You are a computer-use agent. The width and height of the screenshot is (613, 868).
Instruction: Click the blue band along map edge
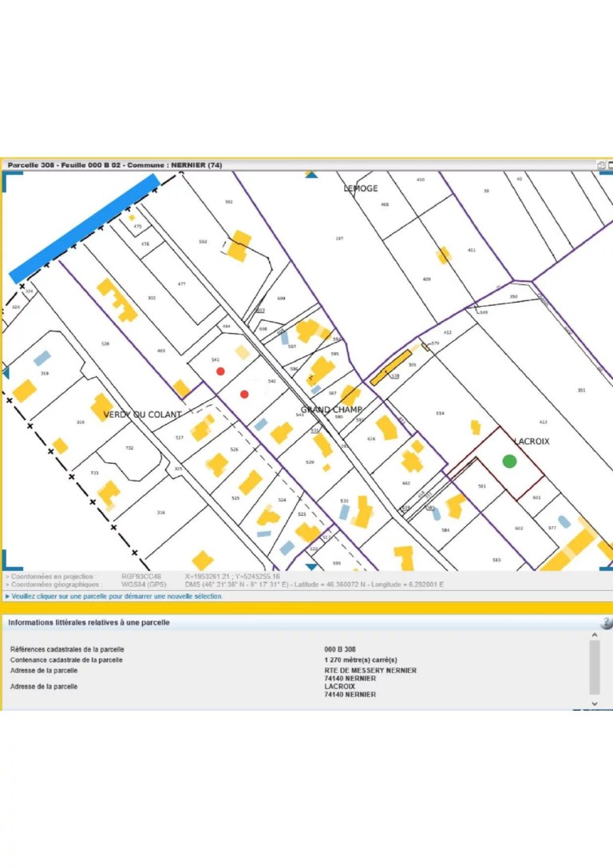(x=84, y=228)
